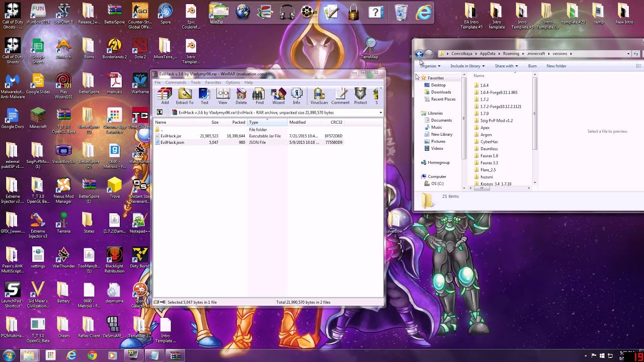The image size is (644, 362).
Task: Select the StarCraft II desktop icon
Action: click(x=63, y=14)
